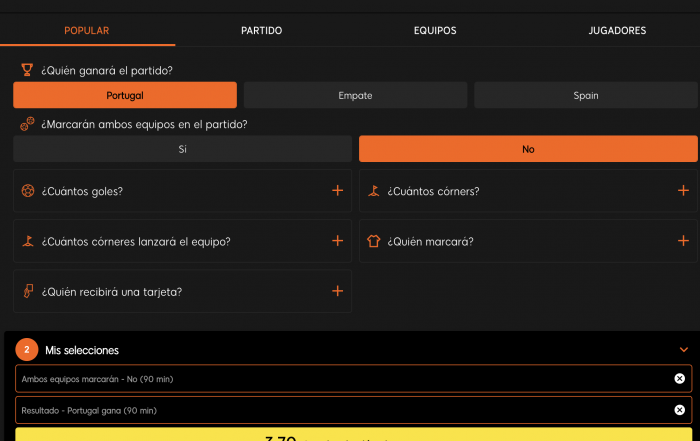
Task: Select Portugal to win the match
Action: click(125, 95)
